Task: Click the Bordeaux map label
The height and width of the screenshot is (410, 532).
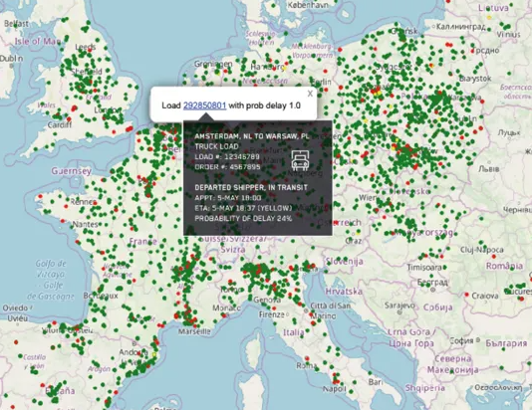Action: (x=101, y=296)
